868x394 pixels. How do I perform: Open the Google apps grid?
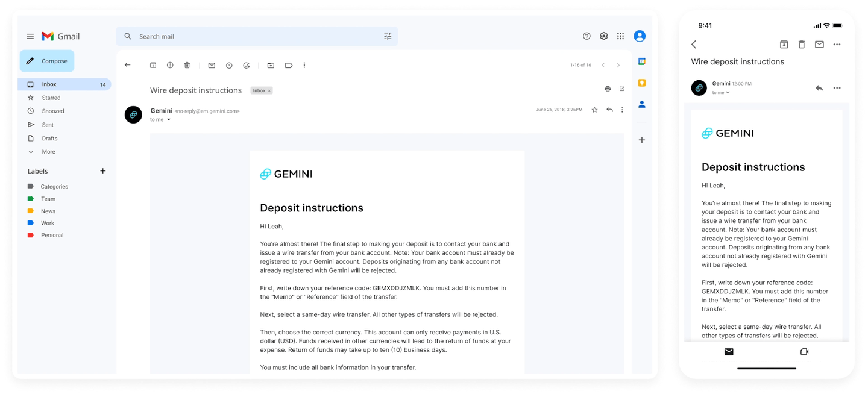click(x=620, y=36)
